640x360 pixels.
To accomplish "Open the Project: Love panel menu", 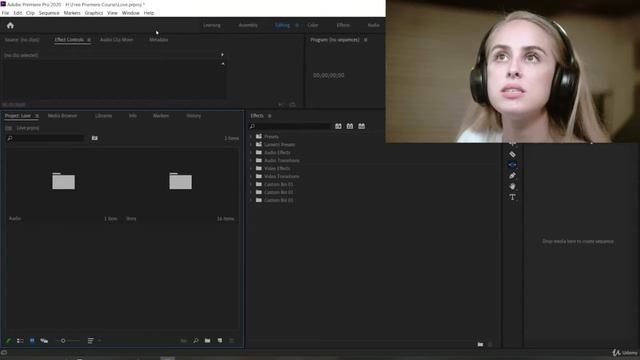I will click(x=37, y=116).
